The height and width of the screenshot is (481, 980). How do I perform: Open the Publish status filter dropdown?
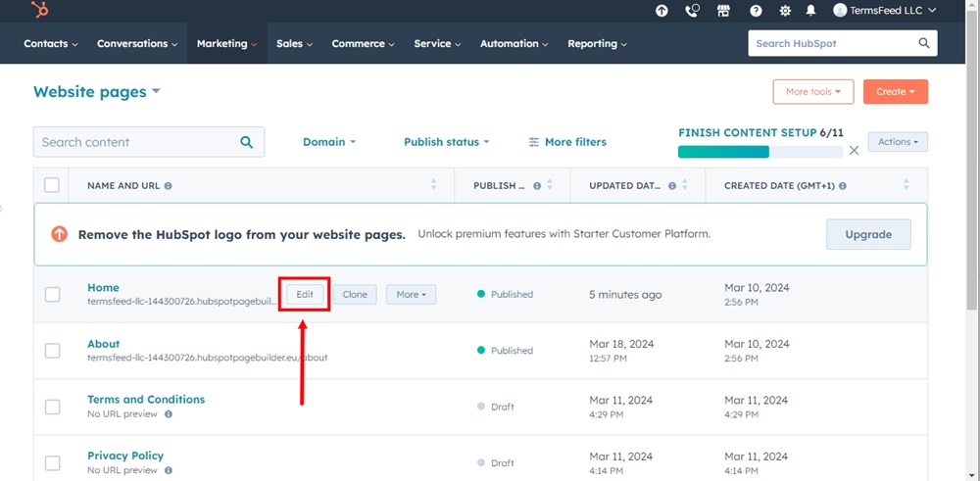click(x=446, y=142)
